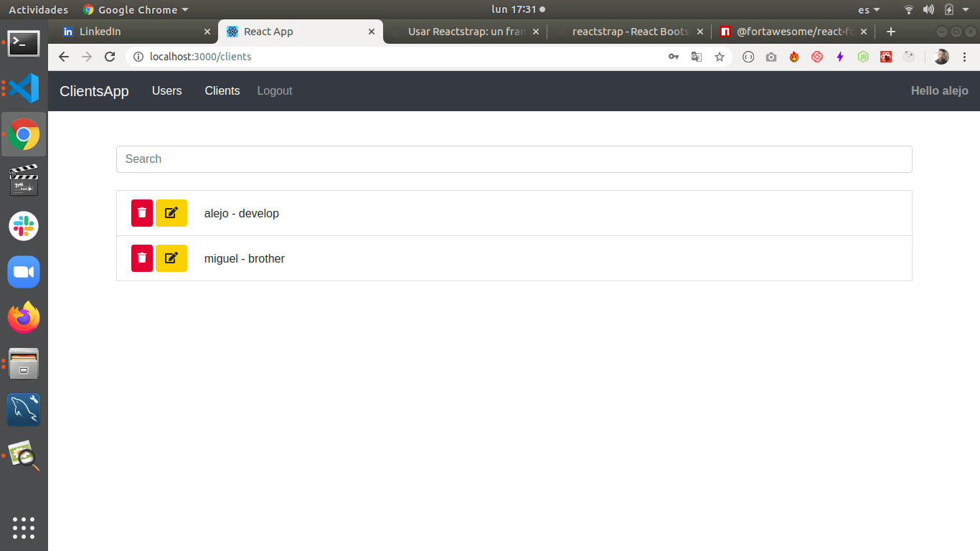This screenshot has height=551, width=980.
Task: Bookmark this page with the star icon
Action: click(x=719, y=57)
